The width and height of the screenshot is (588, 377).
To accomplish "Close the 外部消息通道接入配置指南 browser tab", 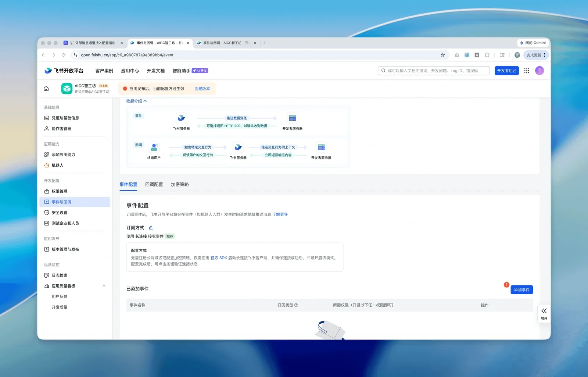I will pyautogui.click(x=122, y=43).
